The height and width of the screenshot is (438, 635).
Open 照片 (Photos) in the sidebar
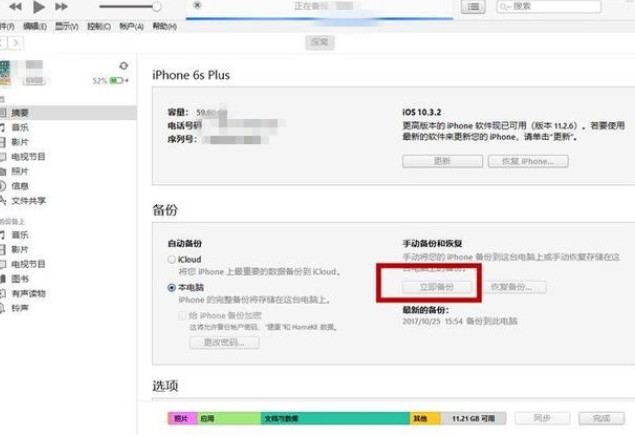click(21, 171)
